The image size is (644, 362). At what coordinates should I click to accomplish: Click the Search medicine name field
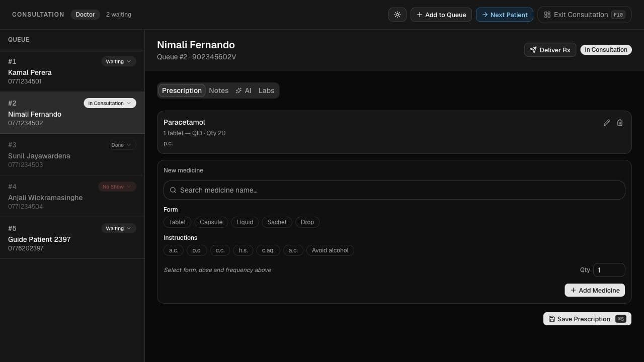click(394, 190)
